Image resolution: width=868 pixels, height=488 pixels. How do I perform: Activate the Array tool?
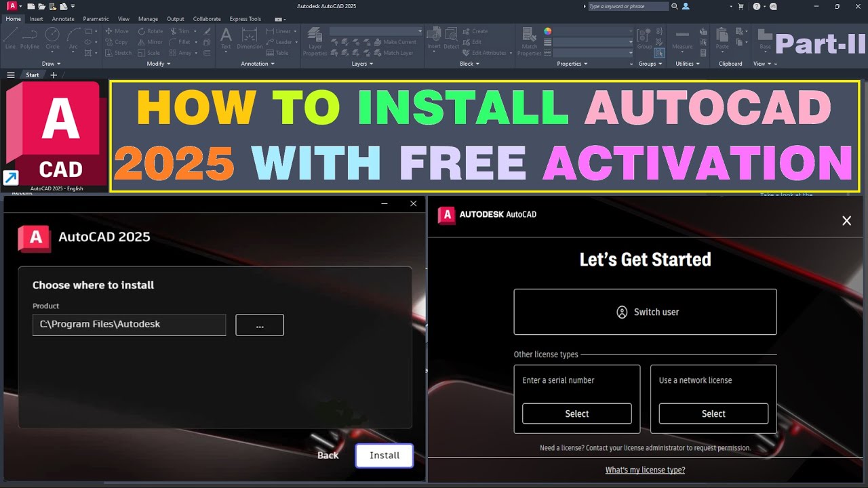point(180,53)
